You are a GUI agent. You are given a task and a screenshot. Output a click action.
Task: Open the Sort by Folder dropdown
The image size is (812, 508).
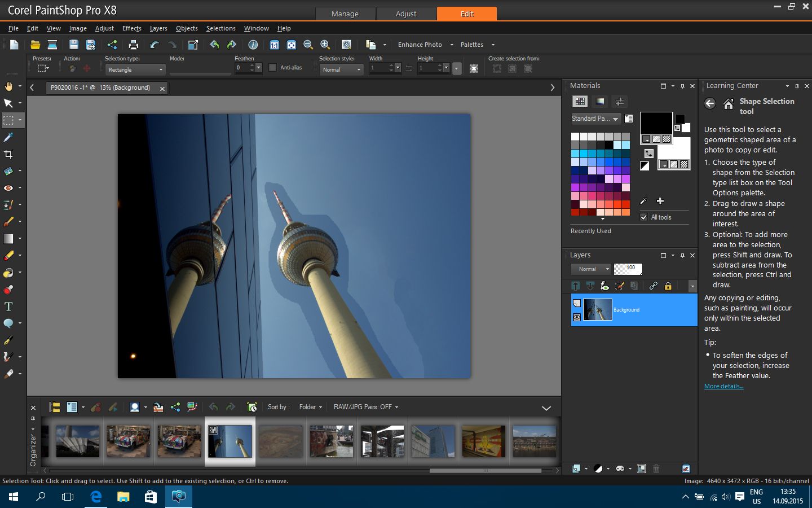[311, 407]
